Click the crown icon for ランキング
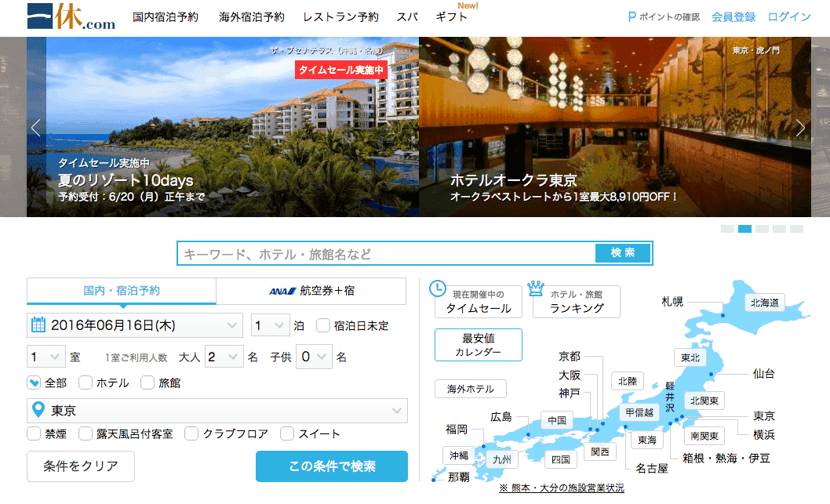Image resolution: width=830 pixels, height=504 pixels. coord(536,288)
